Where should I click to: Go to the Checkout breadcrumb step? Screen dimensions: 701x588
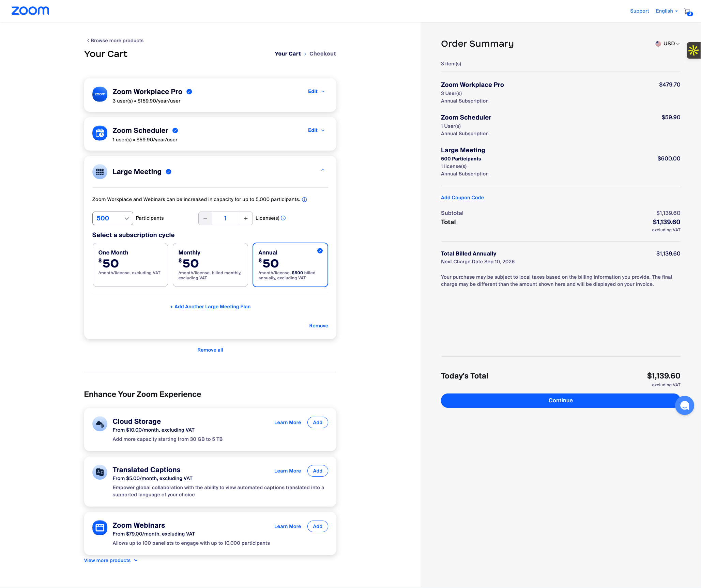pyautogui.click(x=322, y=54)
